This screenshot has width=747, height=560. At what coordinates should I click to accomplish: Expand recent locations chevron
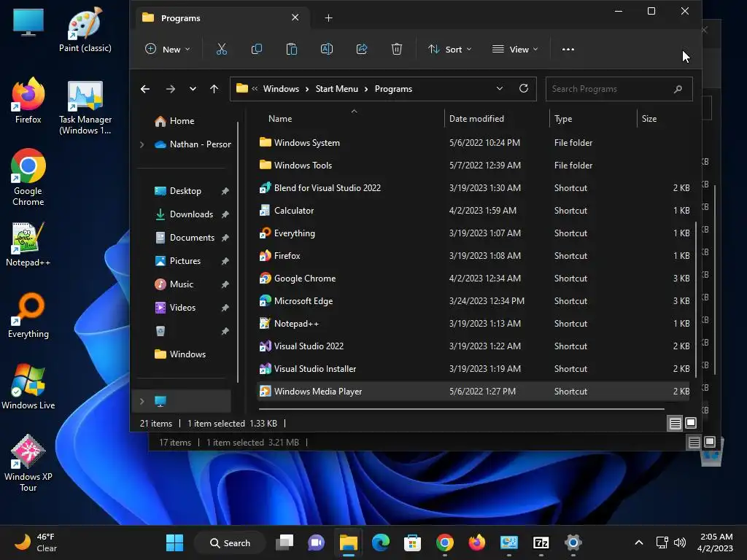pyautogui.click(x=193, y=89)
